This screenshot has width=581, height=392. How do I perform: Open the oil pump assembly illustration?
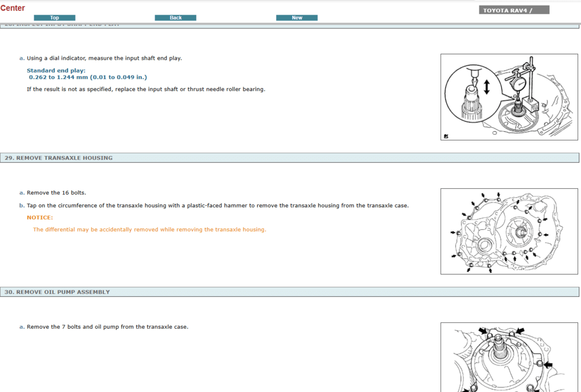tap(509, 357)
